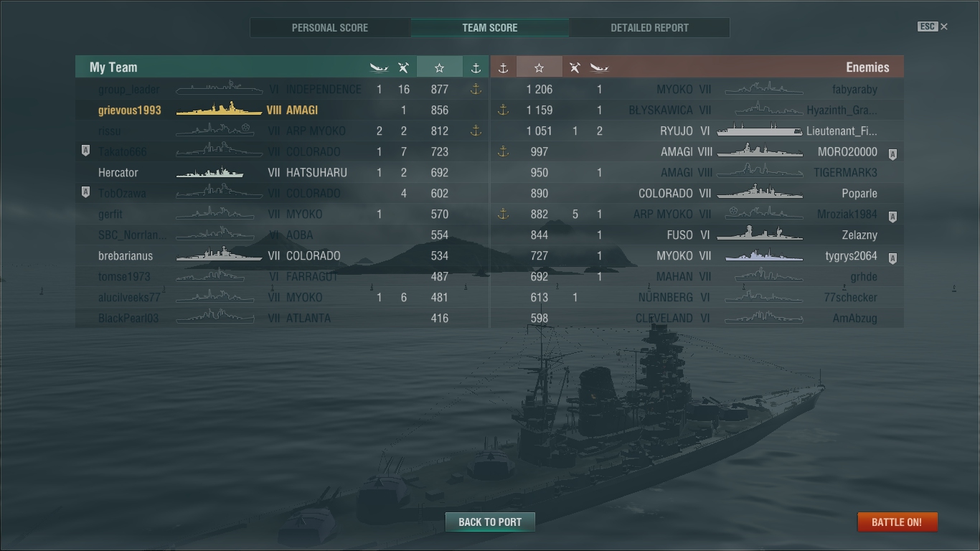
Task: Select enemy player Zelazny Fuso row
Action: [697, 235]
